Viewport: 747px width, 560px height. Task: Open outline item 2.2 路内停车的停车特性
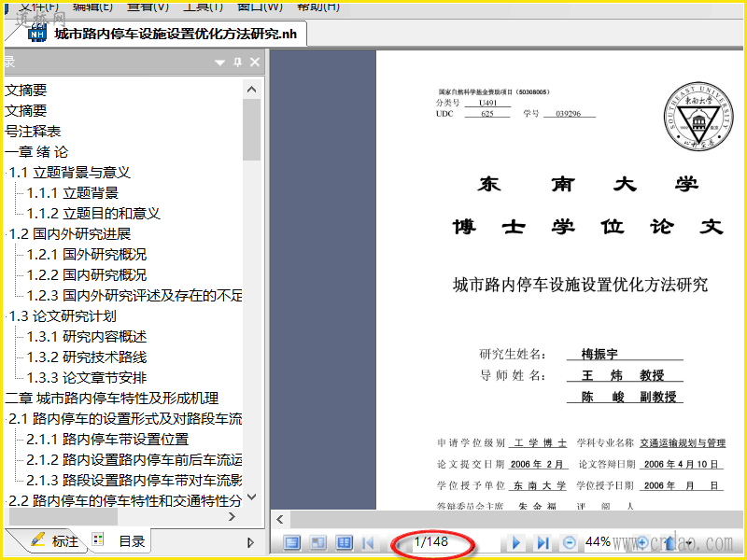[125, 500]
